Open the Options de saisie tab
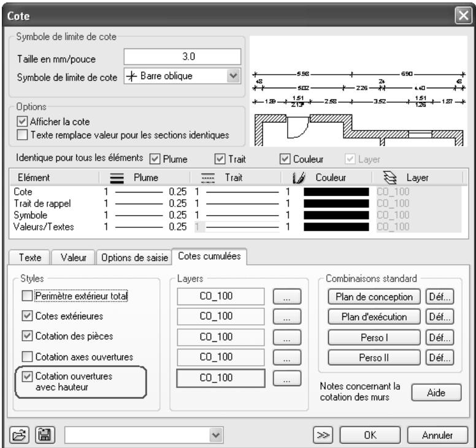The width and height of the screenshot is (476, 448). tap(134, 257)
